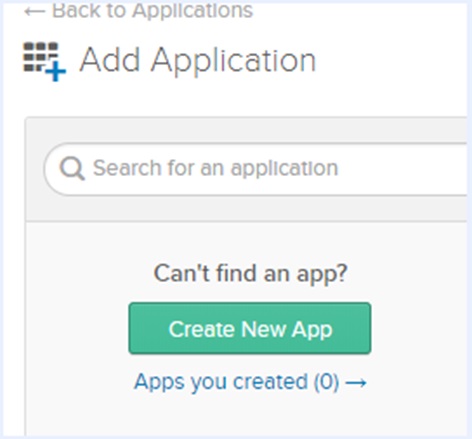Click the gray grid squares of title icon

coord(40,57)
